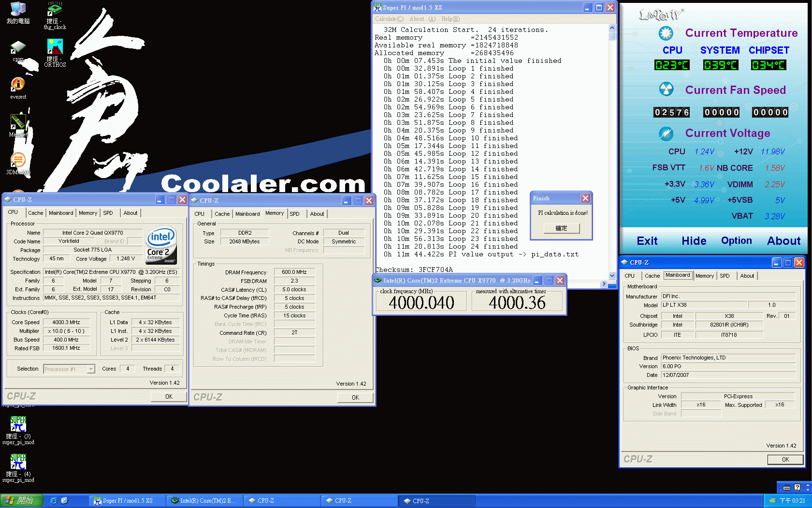Screen dimensions: 812x508
Task: Click Hide in LanParty monitor
Action: click(694, 241)
